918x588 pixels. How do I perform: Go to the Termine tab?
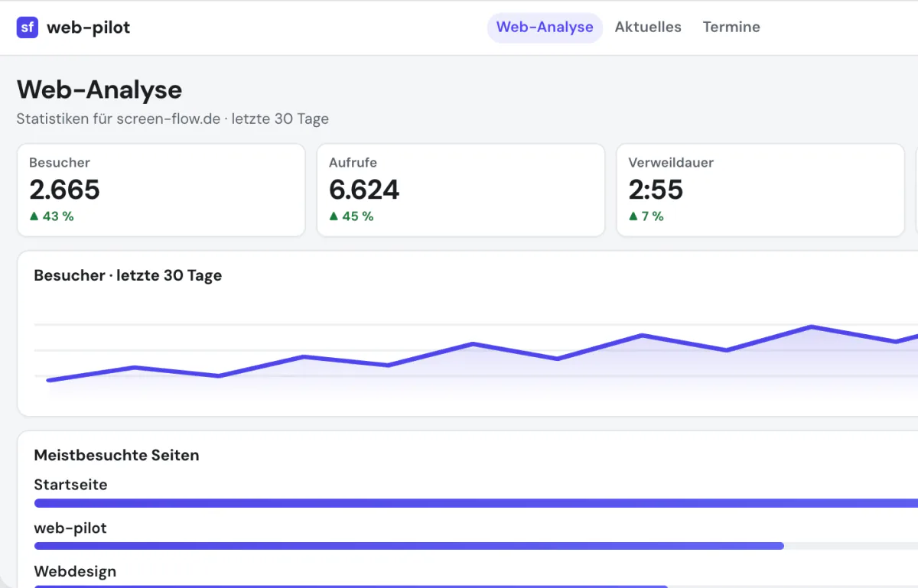731,28
